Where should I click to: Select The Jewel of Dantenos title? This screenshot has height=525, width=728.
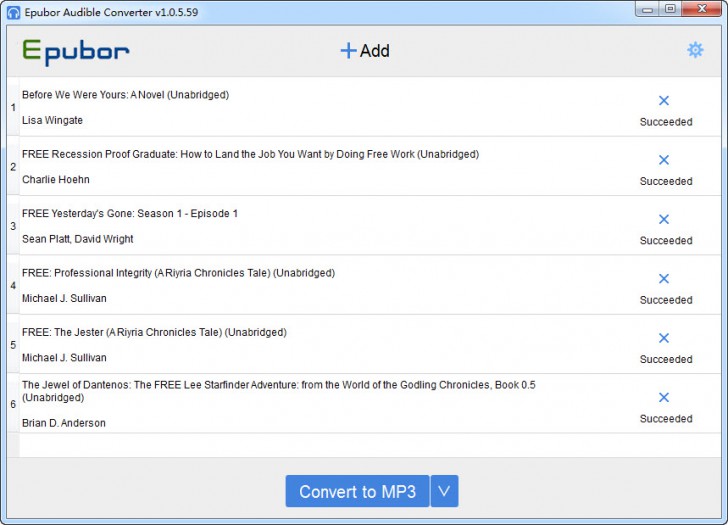click(x=279, y=391)
